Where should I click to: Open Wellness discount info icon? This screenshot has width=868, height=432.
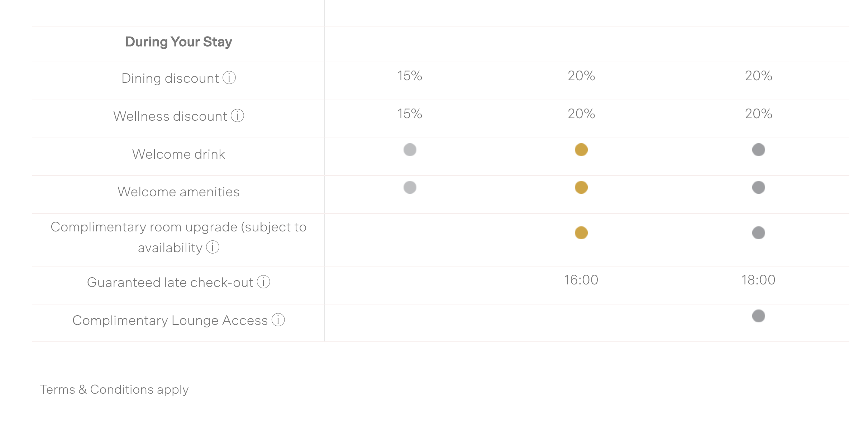coord(237,115)
